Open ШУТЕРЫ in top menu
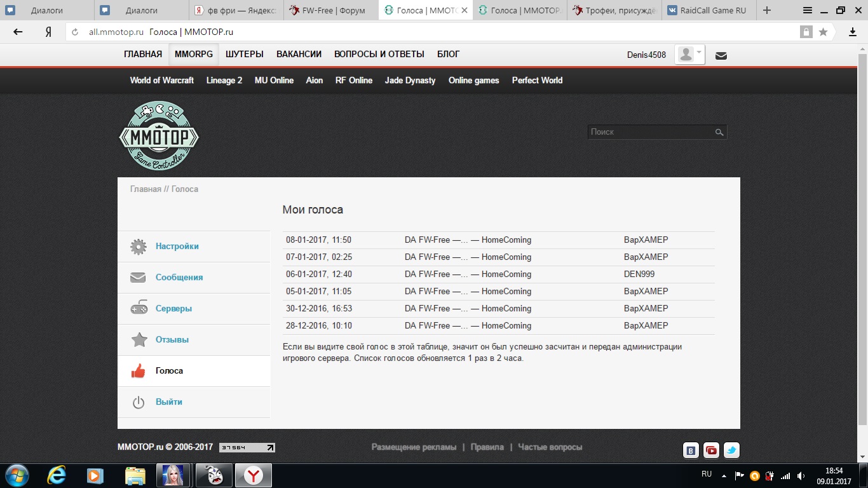 tap(245, 55)
